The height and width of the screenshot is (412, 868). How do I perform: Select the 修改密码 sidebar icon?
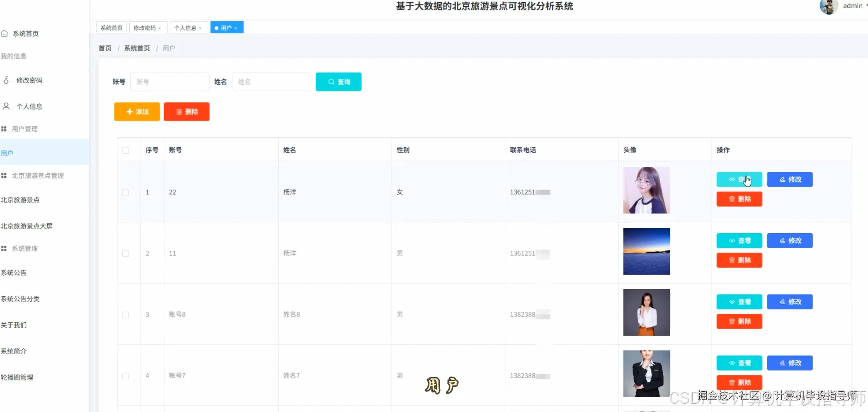[x=5, y=80]
